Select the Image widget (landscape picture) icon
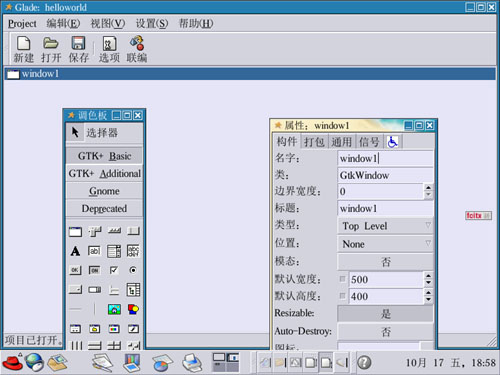 [114, 309]
